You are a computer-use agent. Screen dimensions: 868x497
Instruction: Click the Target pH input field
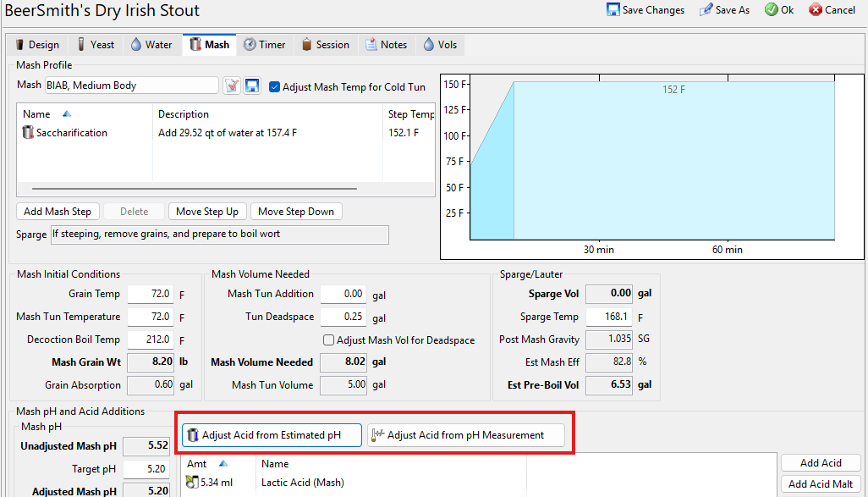tap(147, 469)
